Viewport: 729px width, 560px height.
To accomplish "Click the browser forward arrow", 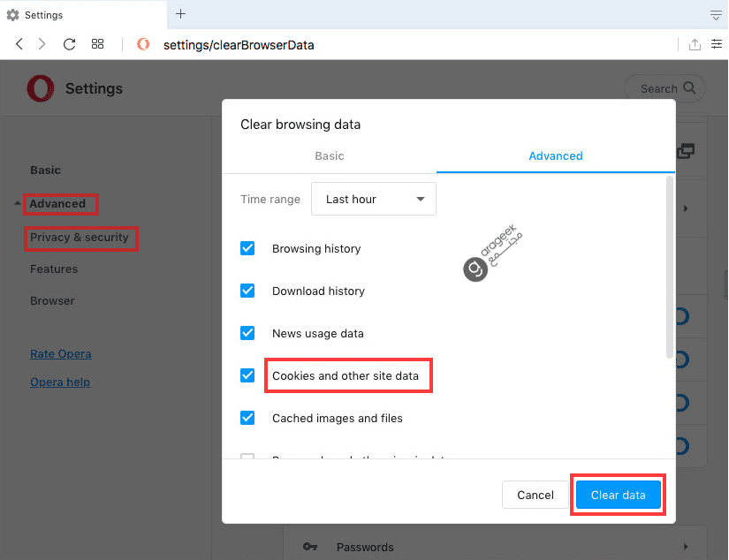I will 42,44.
